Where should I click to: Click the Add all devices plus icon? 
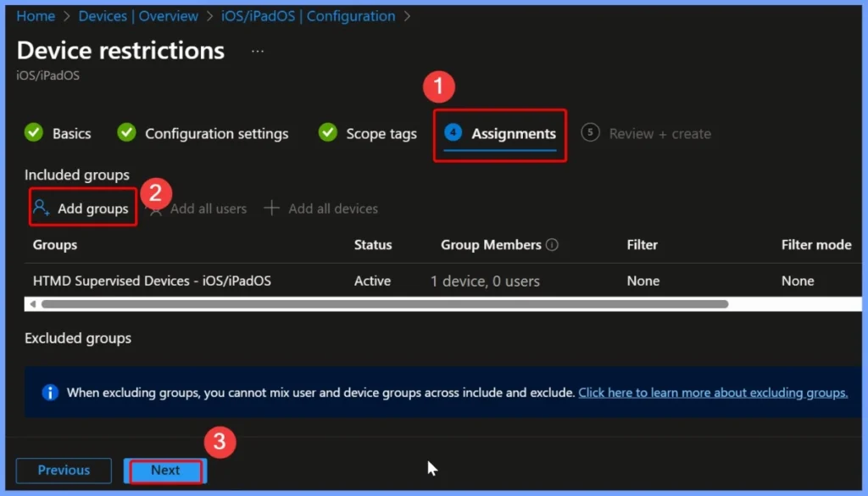pyautogui.click(x=271, y=207)
